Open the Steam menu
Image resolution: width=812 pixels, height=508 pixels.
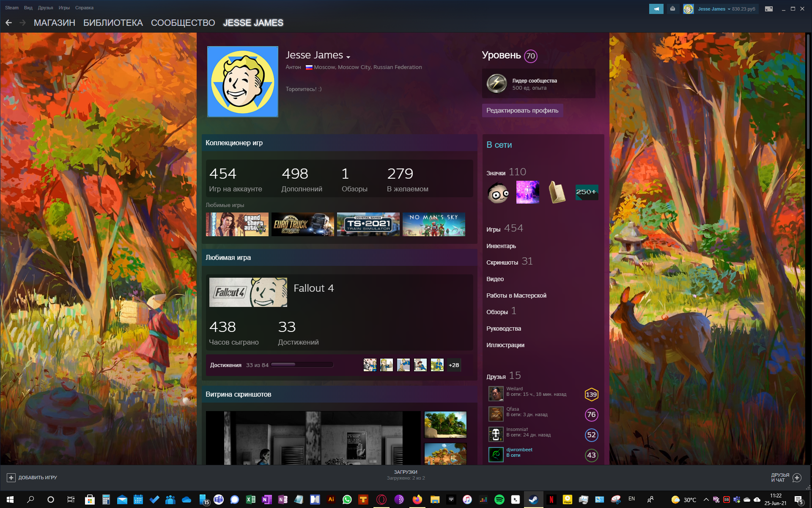click(x=12, y=8)
